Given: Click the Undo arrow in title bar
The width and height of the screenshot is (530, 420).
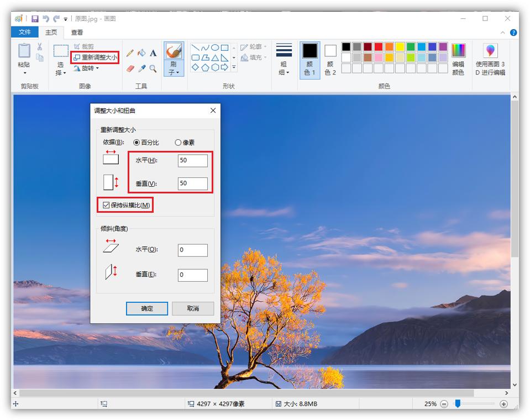Looking at the screenshot, I should coord(46,19).
